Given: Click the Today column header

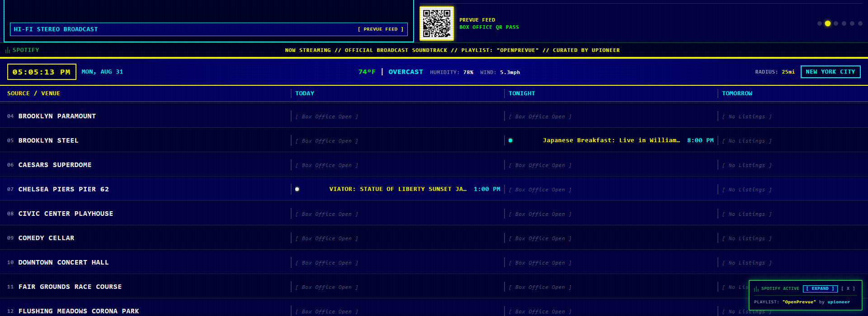Looking at the screenshot, I should coord(305,93).
